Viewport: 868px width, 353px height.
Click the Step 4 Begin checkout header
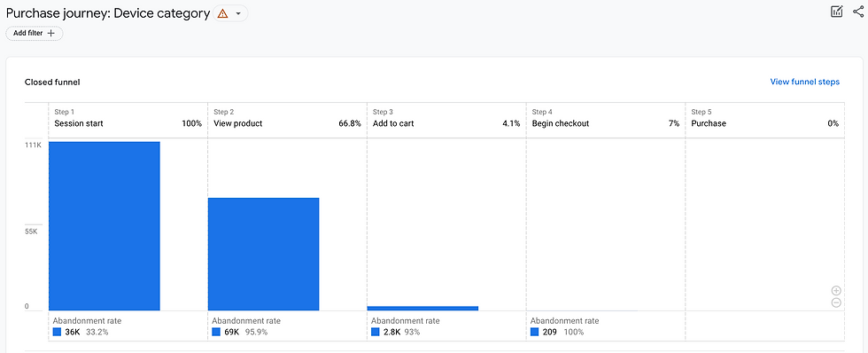click(606, 119)
